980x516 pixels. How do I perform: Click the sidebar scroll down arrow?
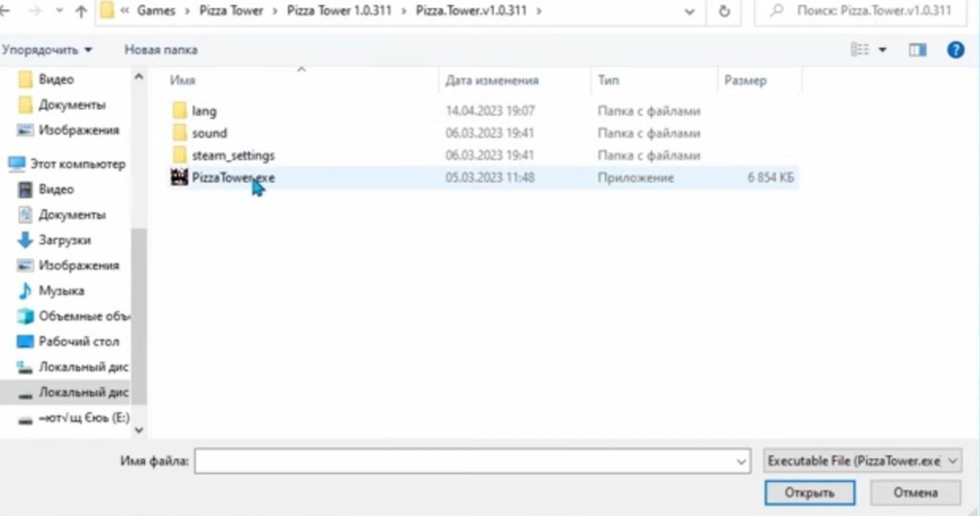click(x=139, y=430)
